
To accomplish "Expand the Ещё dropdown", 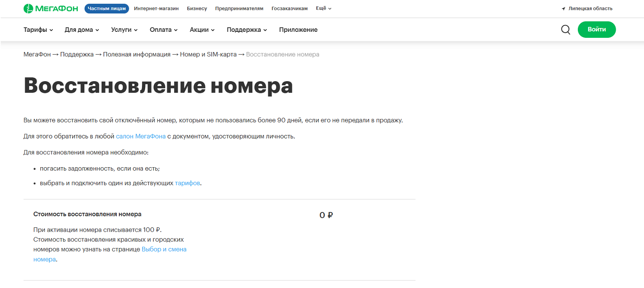I will (324, 9).
